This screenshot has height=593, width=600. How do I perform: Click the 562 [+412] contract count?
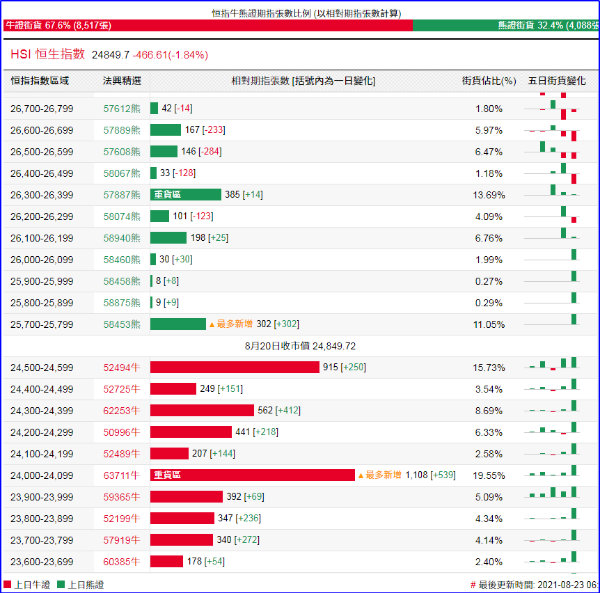[x=279, y=411]
